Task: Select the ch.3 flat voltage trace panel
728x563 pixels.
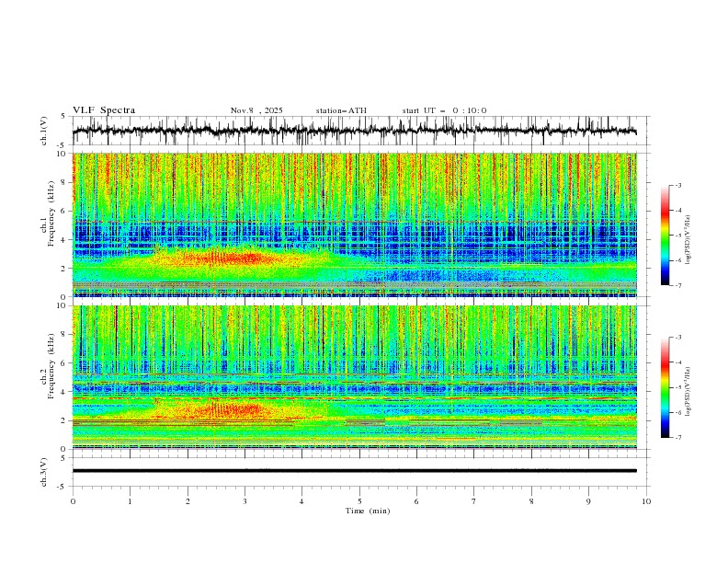Action: [361, 472]
